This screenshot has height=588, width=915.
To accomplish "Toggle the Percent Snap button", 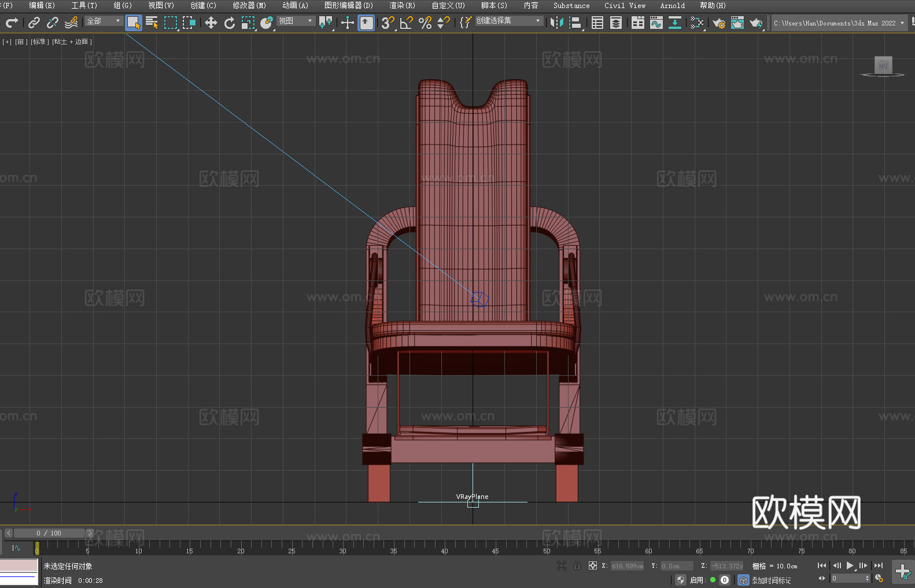I will click(x=425, y=23).
